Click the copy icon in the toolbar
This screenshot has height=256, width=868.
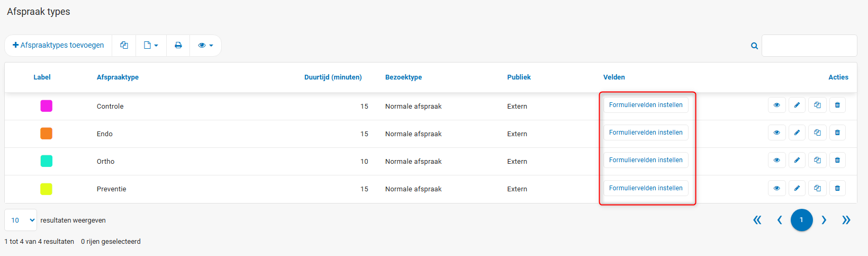(x=124, y=46)
